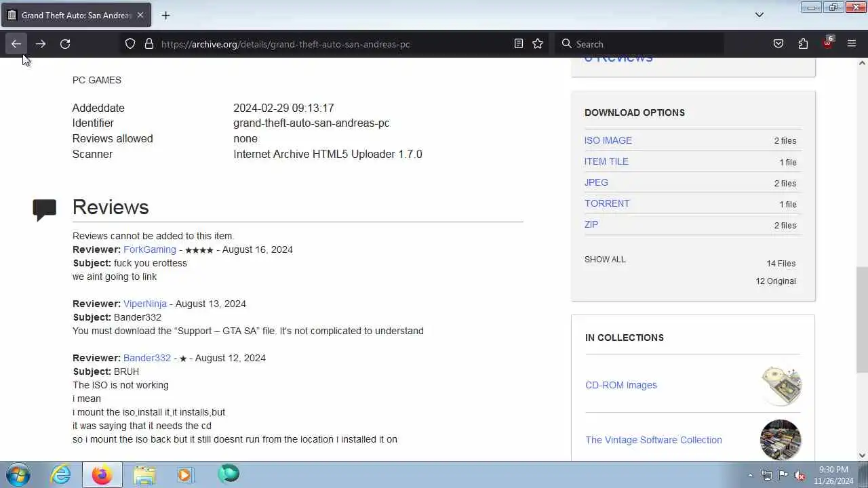Viewport: 868px width, 488px height.
Task: Click SHOW ALL files link
Action: point(605,260)
